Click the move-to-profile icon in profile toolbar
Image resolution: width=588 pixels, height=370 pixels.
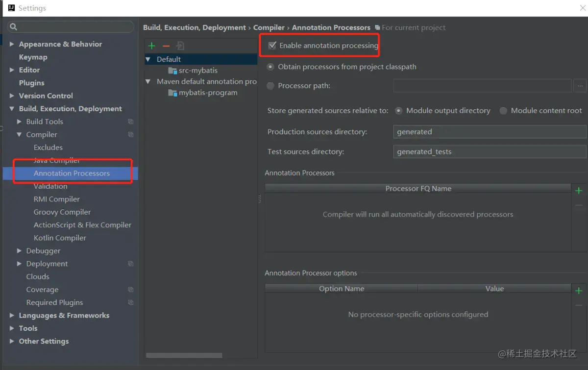[x=180, y=46]
